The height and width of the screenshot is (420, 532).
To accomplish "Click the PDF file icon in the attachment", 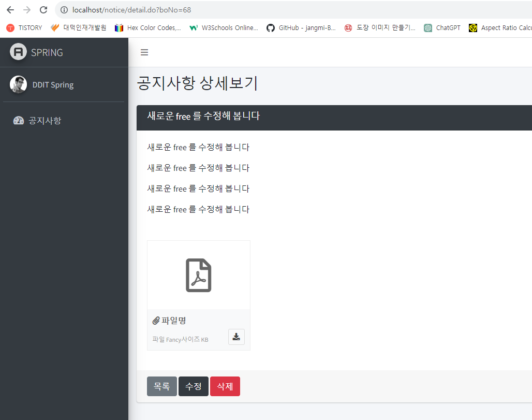I will [x=199, y=276].
